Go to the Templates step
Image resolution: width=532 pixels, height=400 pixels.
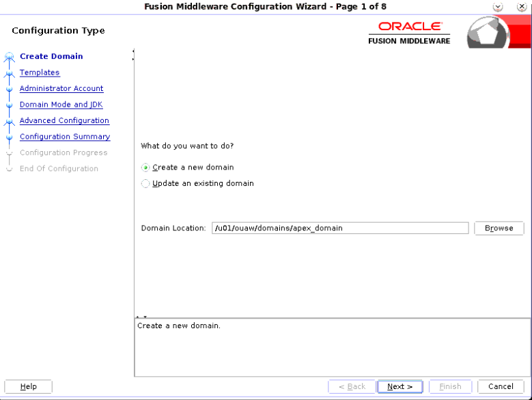tap(40, 72)
